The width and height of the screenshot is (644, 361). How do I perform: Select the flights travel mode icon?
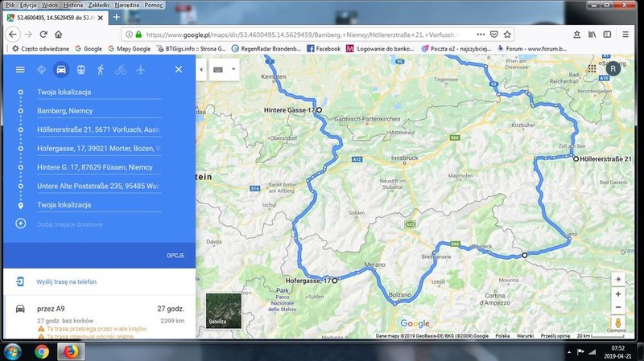click(140, 70)
